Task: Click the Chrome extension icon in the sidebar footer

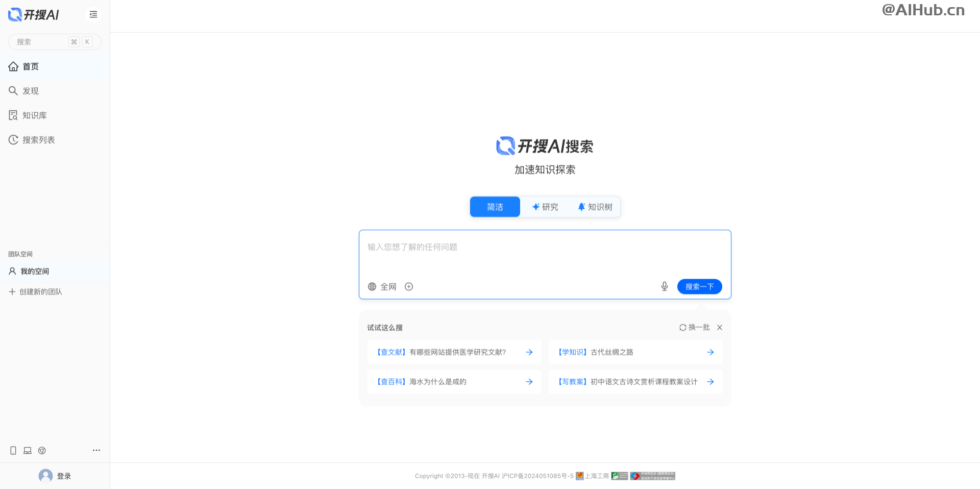Action: tap(42, 450)
